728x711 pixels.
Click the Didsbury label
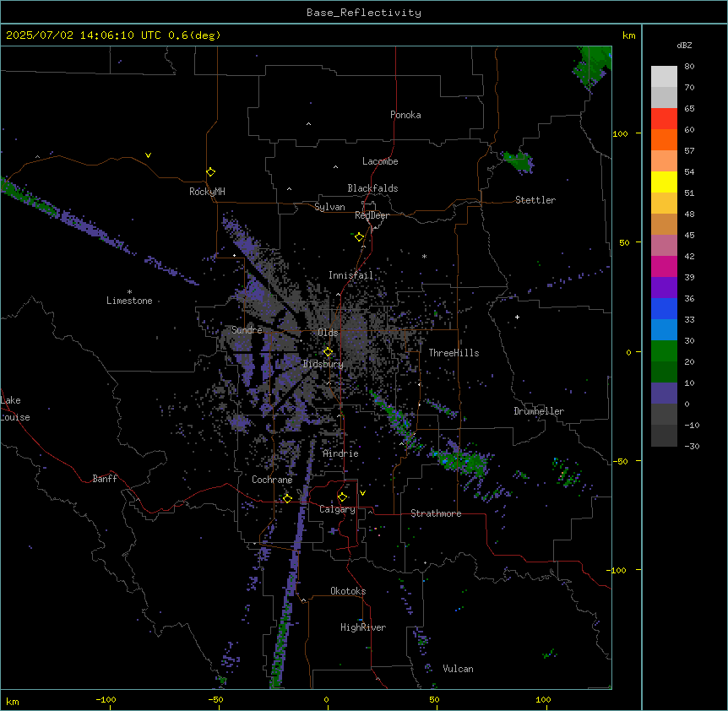(323, 364)
